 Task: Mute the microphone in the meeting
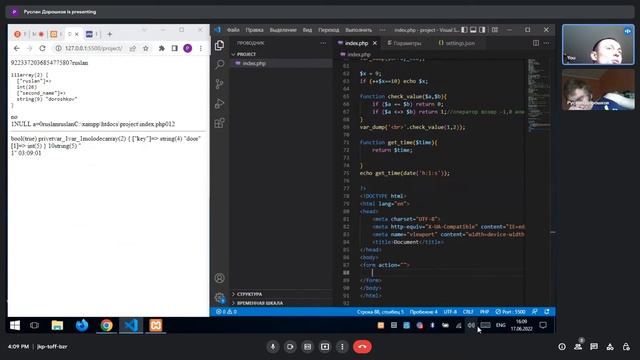(x=273, y=347)
